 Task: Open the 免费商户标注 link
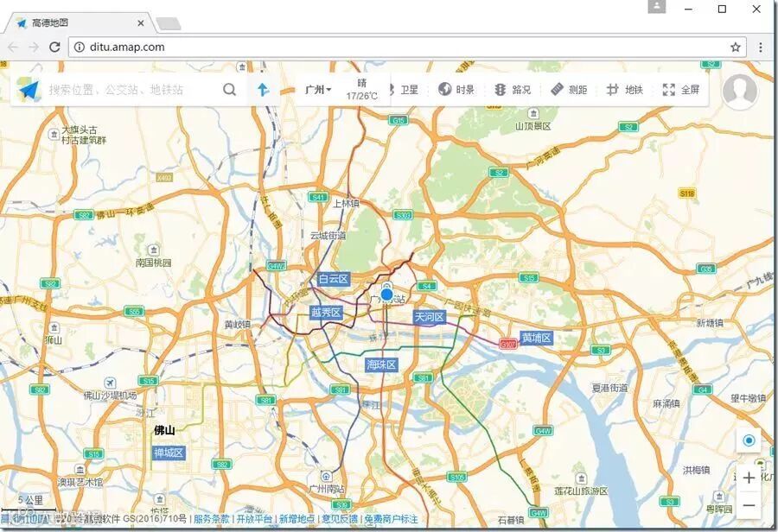tap(391, 519)
